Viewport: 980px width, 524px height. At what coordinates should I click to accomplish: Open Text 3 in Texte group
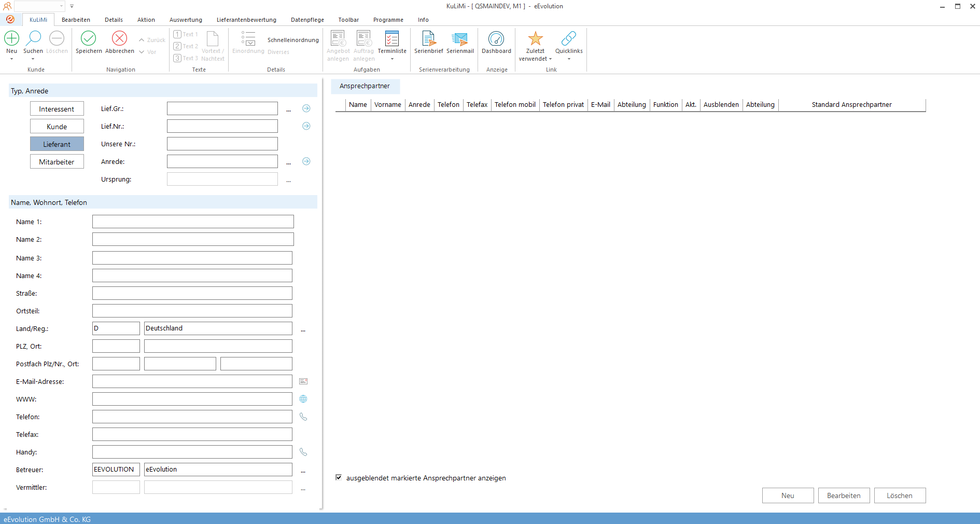pos(186,58)
